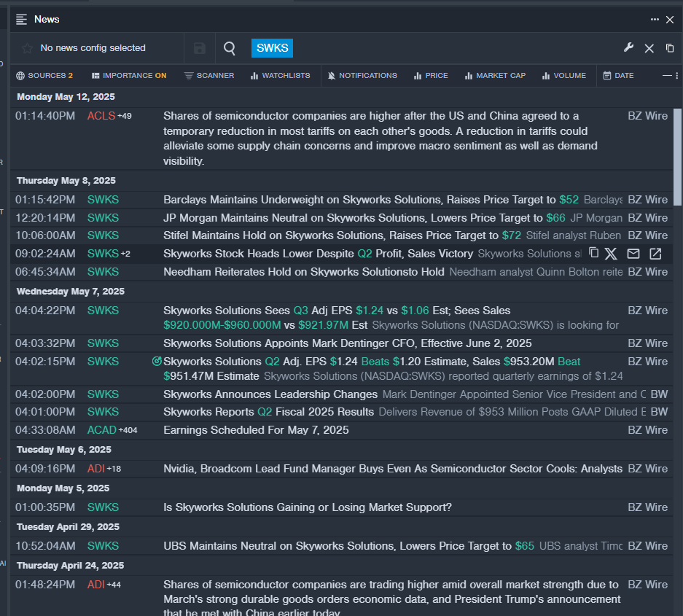Image resolution: width=683 pixels, height=616 pixels.
Task: Copy the Skyworks Stock Heads Lower story
Action: coord(593,253)
